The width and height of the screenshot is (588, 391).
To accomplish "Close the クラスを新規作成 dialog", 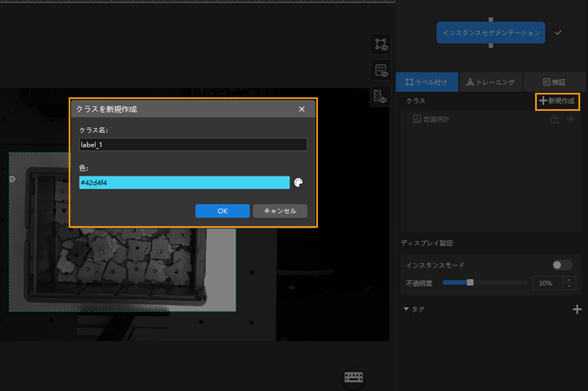I will (302, 109).
